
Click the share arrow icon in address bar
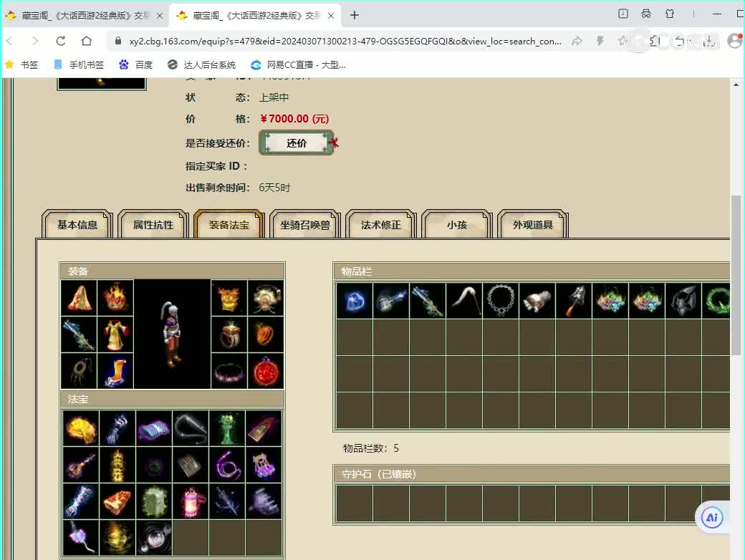pos(577,42)
